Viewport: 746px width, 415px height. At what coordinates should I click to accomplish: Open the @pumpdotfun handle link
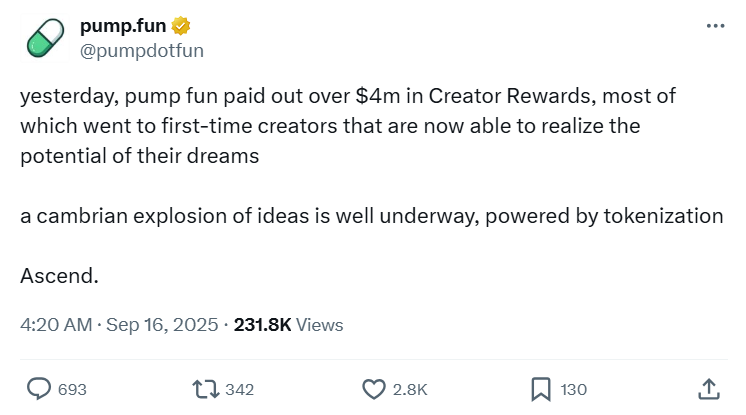(x=142, y=48)
